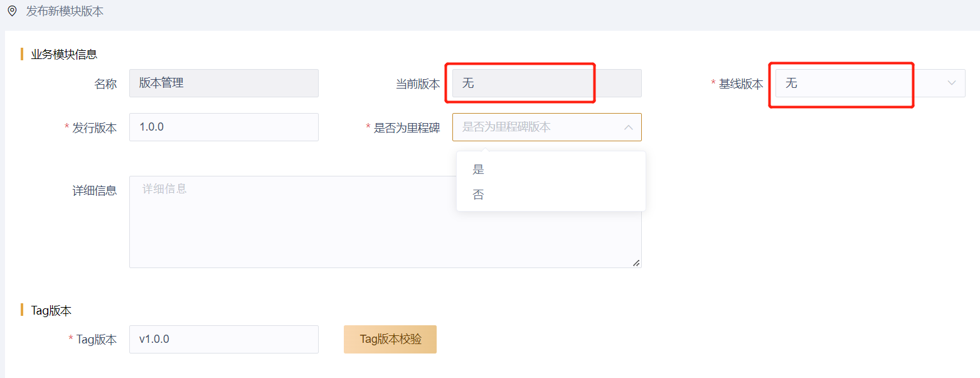Image resolution: width=980 pixels, height=378 pixels.
Task: Click the resize handle of the 详细信息 textarea
Action: [636, 263]
